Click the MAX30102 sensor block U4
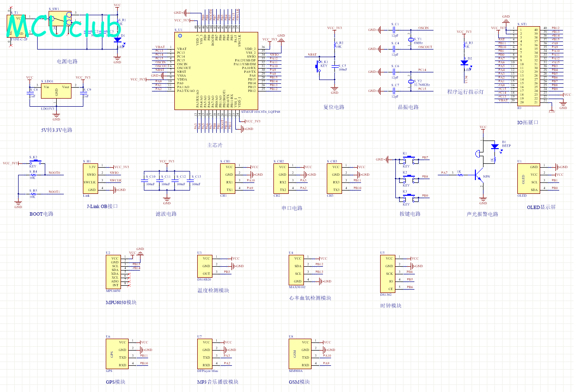Image resolution: width=574 pixels, height=392 pixels. coord(297,270)
